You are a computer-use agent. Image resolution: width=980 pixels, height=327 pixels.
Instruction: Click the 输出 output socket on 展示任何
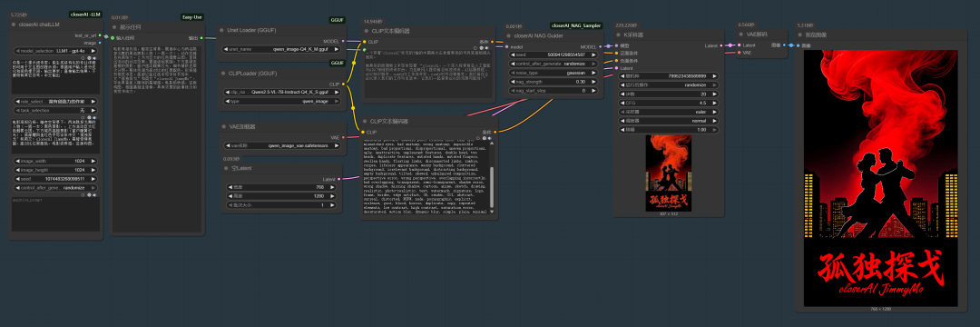pyautogui.click(x=201, y=37)
